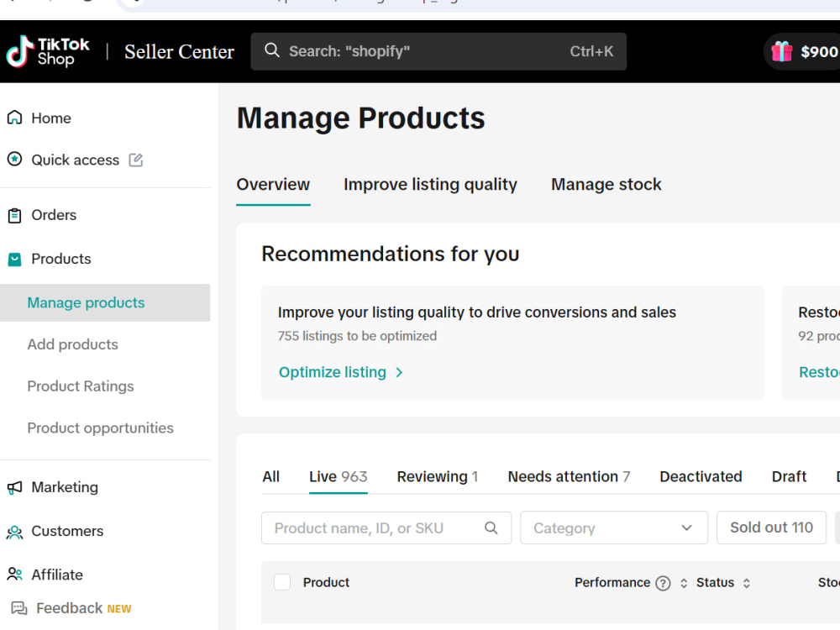840x630 pixels.
Task: Select the Draft tab
Action: 789,476
